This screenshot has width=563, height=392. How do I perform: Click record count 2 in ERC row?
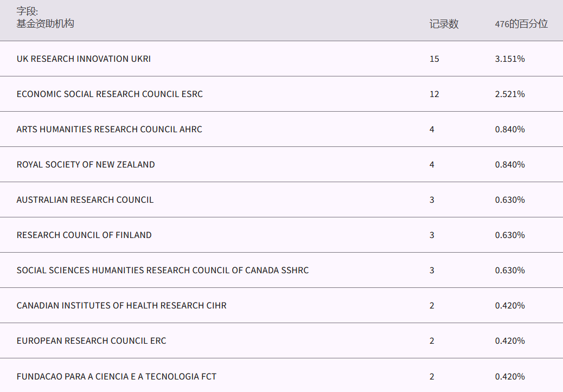[432, 340]
